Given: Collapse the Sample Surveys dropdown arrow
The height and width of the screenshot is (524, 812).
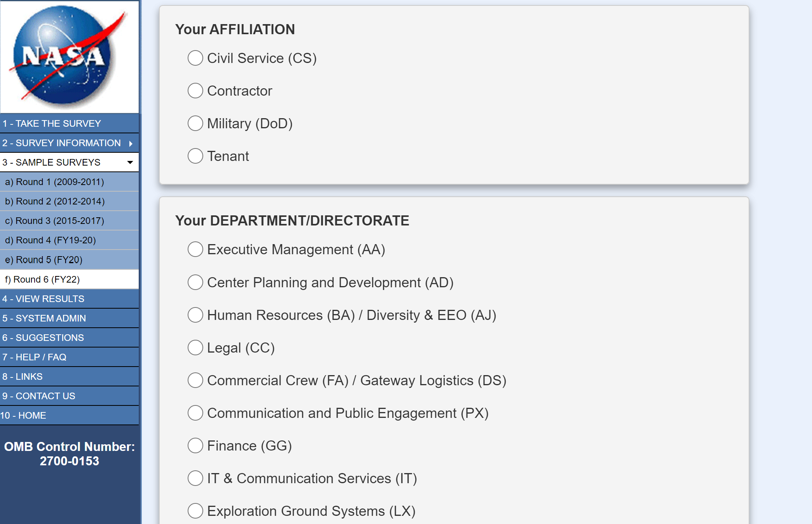Looking at the screenshot, I should tap(130, 162).
